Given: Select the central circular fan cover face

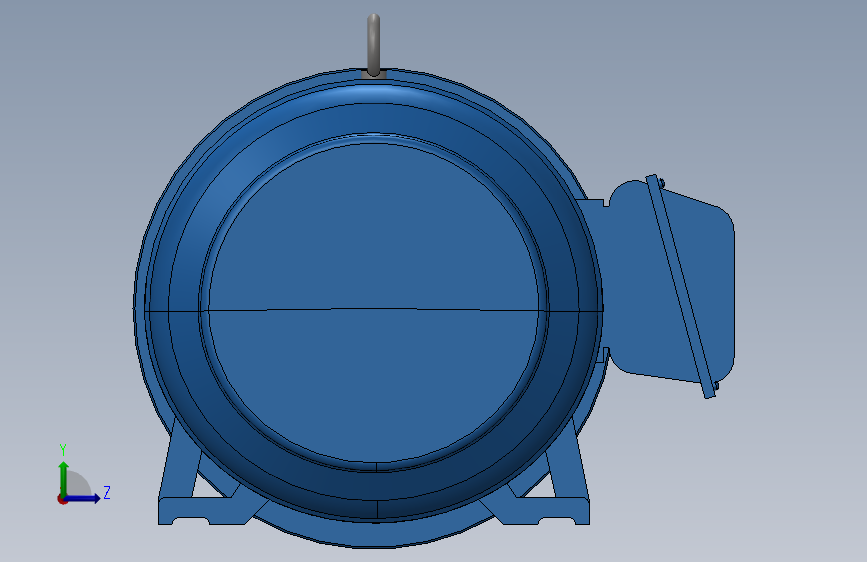Looking at the screenshot, I should [x=374, y=303].
